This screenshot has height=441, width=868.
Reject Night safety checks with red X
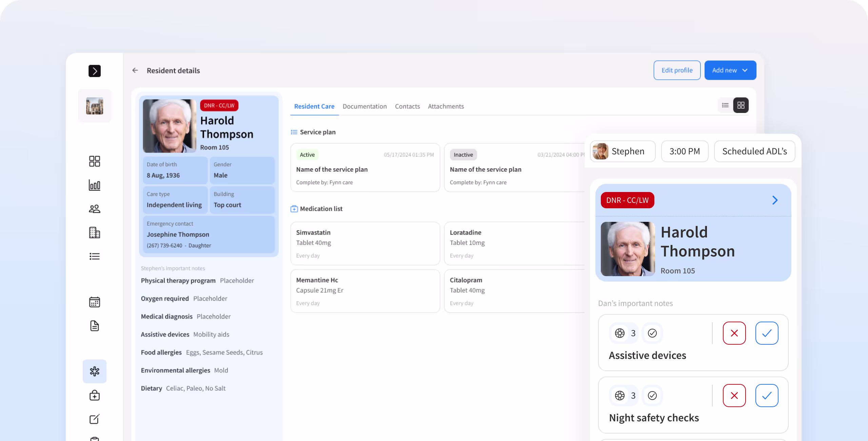[734, 396]
